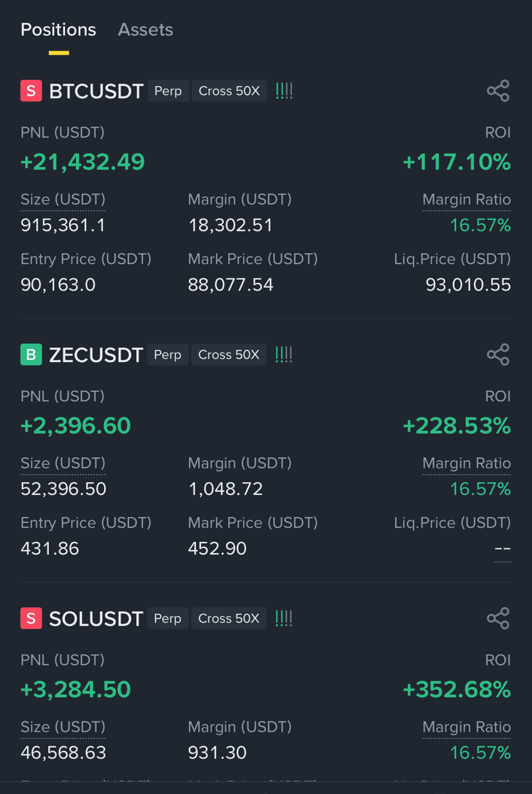Tap the green B buy badge for ZECUSDT
Viewport: 532px width, 794px height.
[31, 354]
